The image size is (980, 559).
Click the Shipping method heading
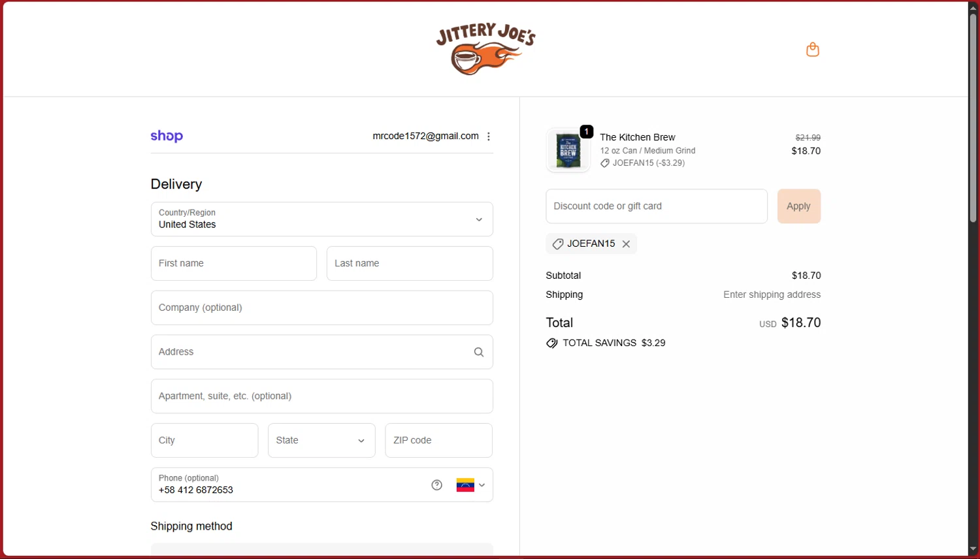tap(191, 526)
